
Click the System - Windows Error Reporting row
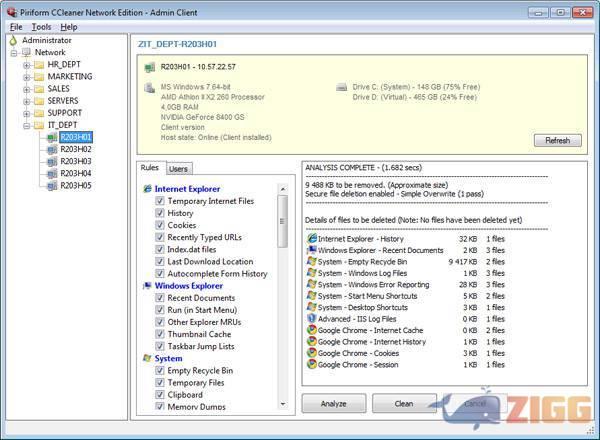pos(406,284)
